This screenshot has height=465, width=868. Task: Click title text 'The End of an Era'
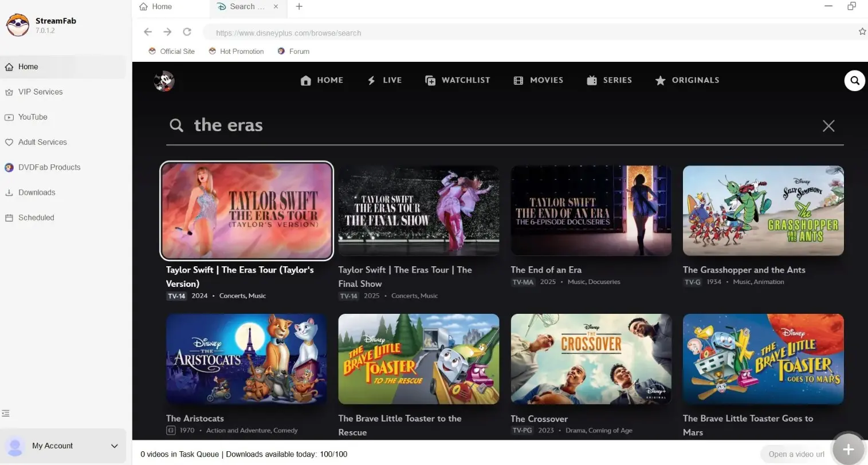click(x=546, y=270)
